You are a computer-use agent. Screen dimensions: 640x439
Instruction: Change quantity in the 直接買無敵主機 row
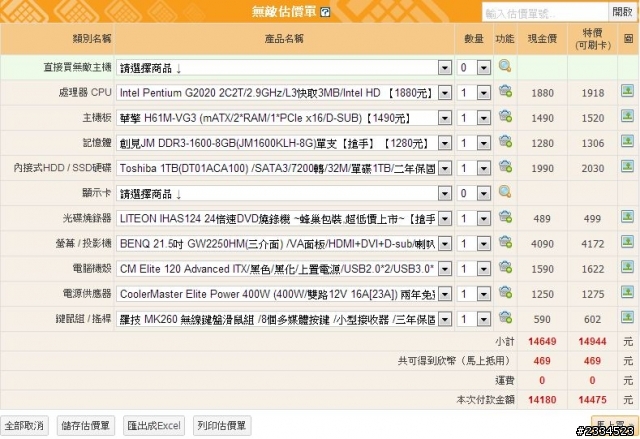(x=473, y=68)
